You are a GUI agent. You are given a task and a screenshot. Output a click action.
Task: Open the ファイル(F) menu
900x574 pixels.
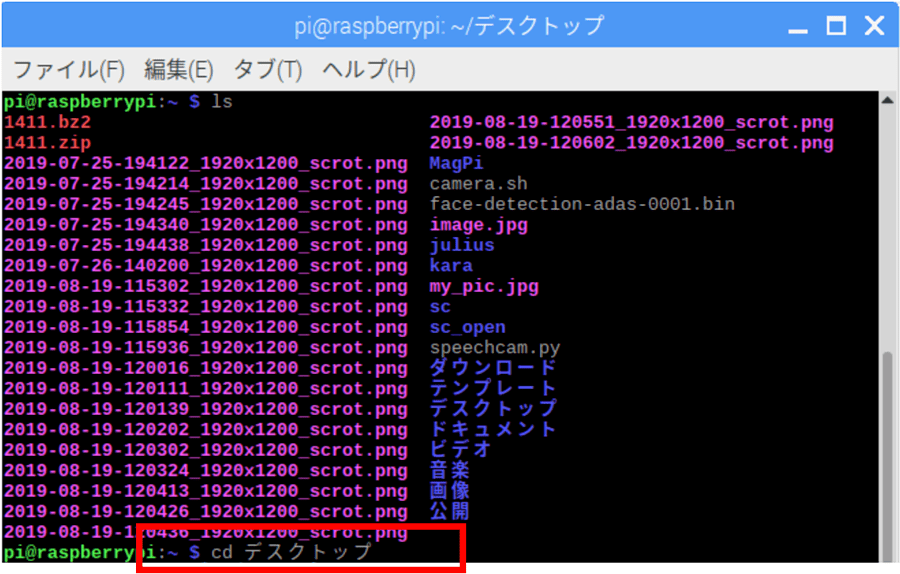pyautogui.click(x=69, y=70)
